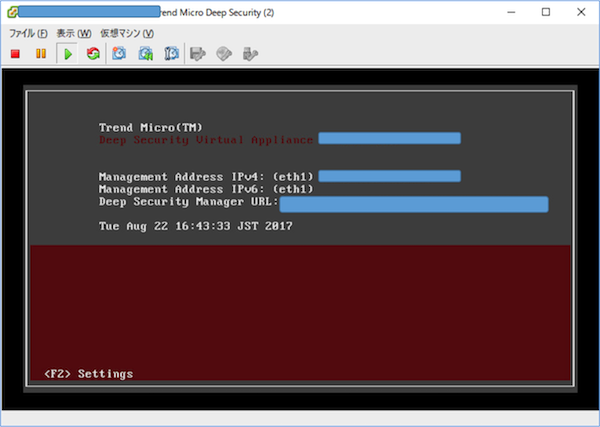
Task: Revert to the current snapshot
Action: point(146,54)
